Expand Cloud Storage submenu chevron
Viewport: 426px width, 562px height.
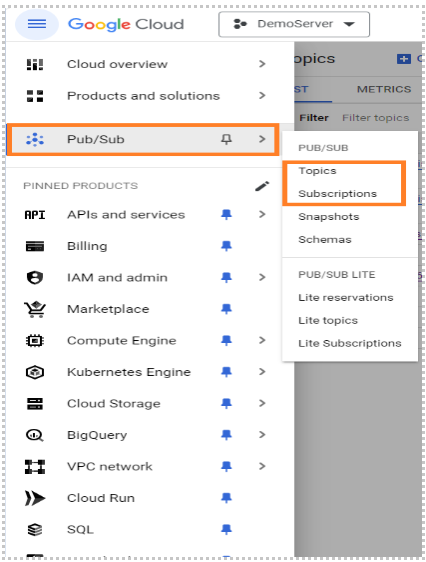point(262,403)
